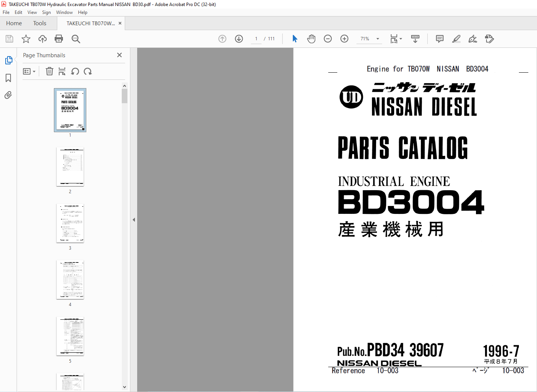Open the Bookmarks sidebar panel
The image size is (537, 392).
click(8, 78)
